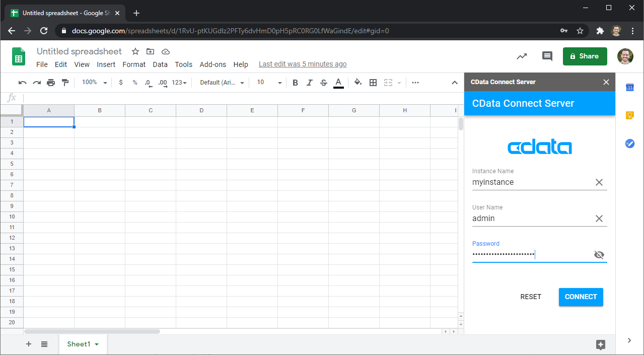
Task: Open the font size dropdown
Action: coord(269,83)
